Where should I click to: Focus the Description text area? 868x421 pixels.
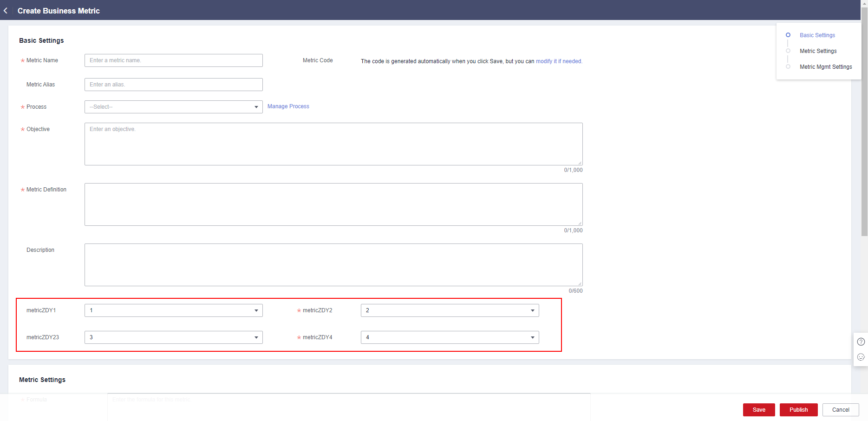[x=333, y=265]
